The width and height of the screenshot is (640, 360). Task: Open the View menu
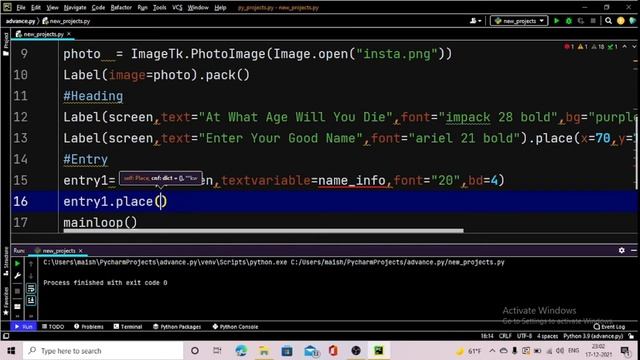coord(52,7)
